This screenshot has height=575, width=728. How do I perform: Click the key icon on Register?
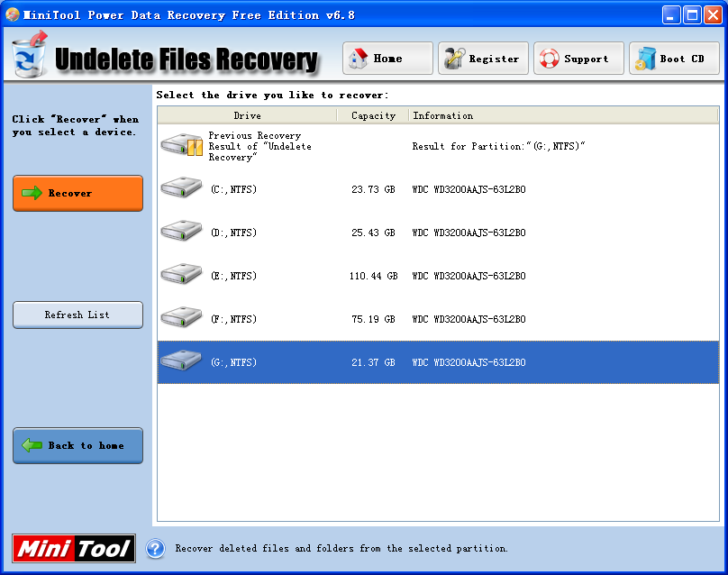[x=454, y=59]
